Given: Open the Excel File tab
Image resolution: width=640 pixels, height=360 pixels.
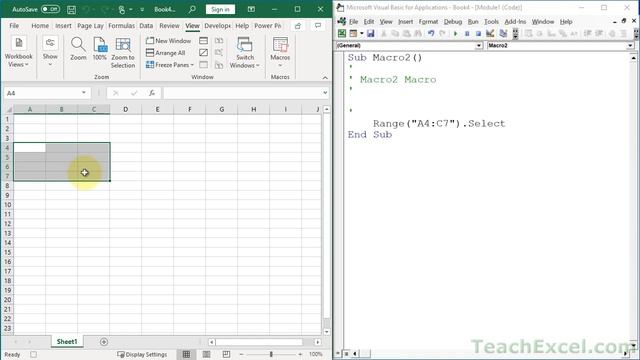Looking at the screenshot, I should 14,26.
